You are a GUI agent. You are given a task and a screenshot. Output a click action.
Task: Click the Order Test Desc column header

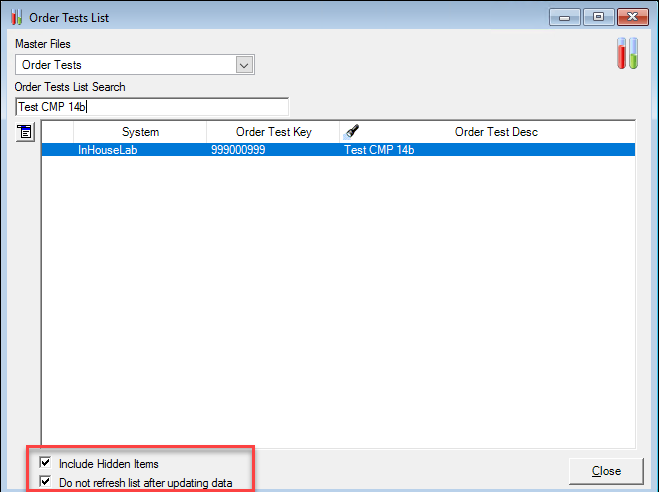coord(496,132)
